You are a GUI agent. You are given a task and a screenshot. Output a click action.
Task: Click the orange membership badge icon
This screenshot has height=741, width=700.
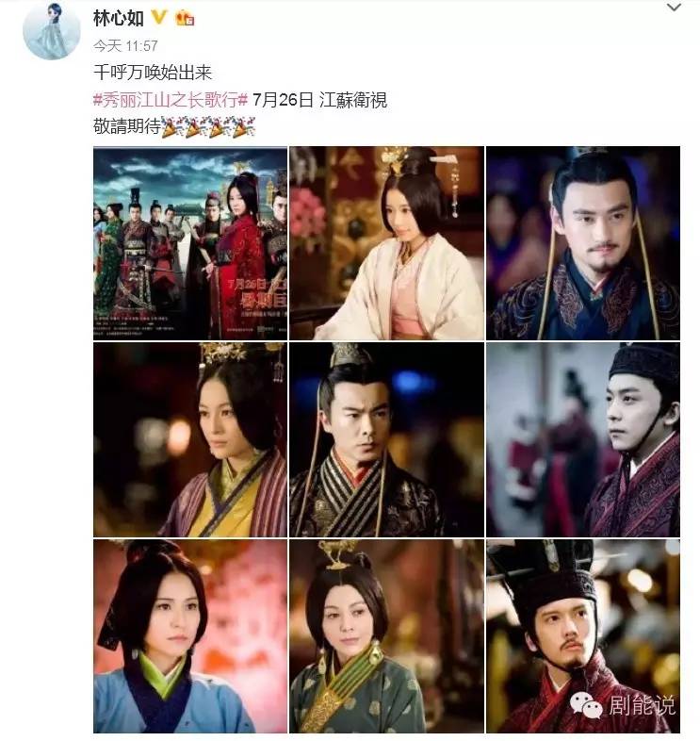point(185,19)
